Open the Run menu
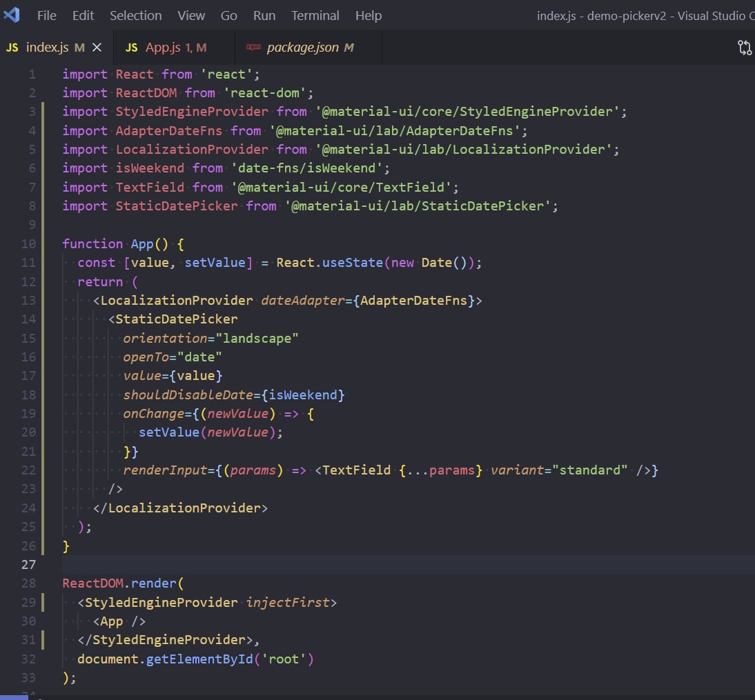Image resolution: width=755 pixels, height=700 pixels. pos(264,15)
